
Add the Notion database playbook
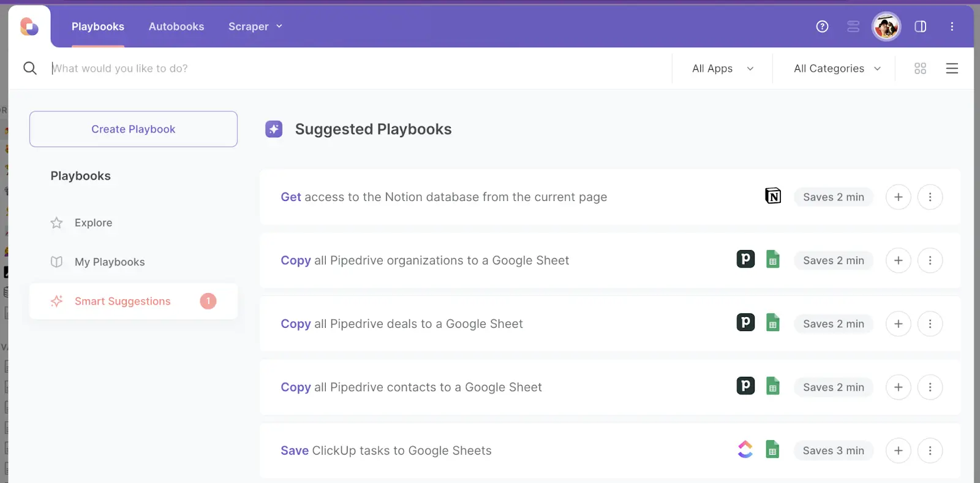click(898, 197)
